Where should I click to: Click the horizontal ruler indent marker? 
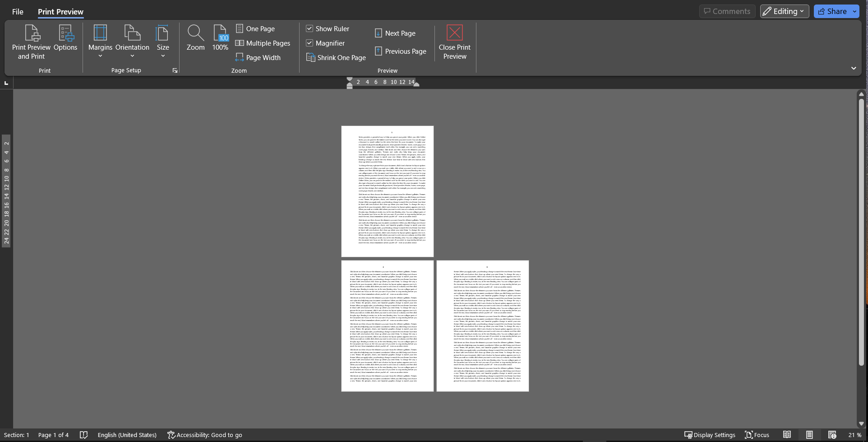pos(350,83)
